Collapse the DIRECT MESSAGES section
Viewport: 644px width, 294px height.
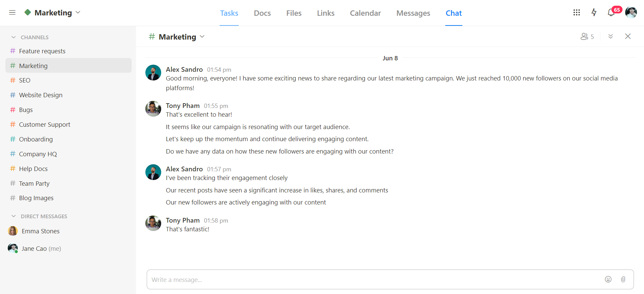(x=13, y=216)
